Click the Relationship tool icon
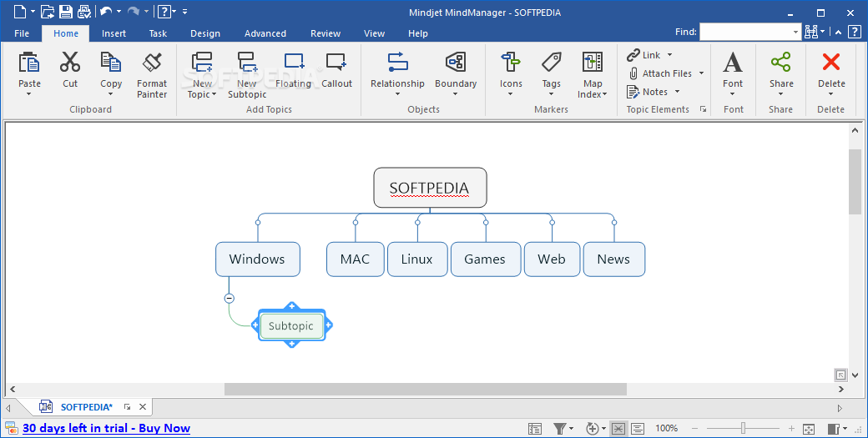Screen dimensions: 868x438 pos(397,63)
